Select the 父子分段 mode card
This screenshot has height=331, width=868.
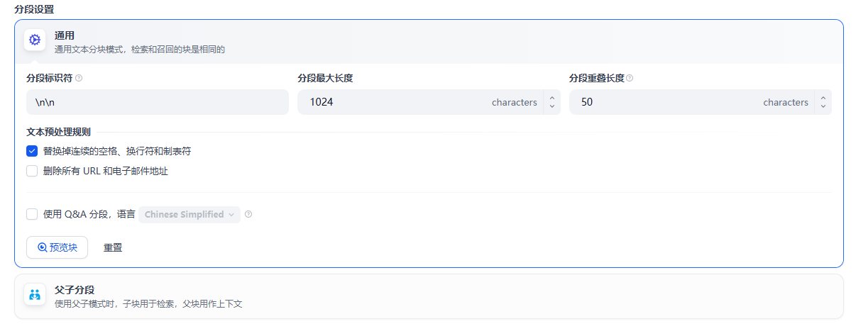click(x=429, y=296)
